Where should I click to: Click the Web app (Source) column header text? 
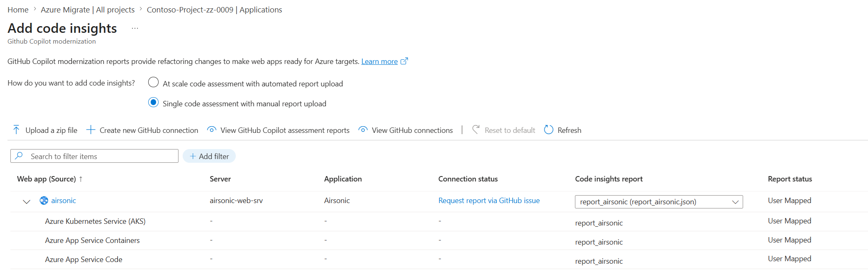tap(46, 179)
